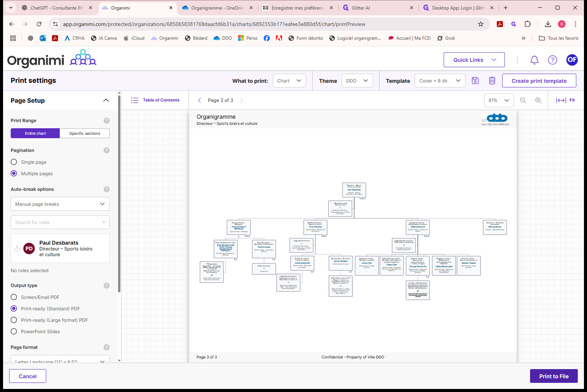587x392 pixels.
Task: Choose Screen/Email PDF output
Action: (14, 297)
